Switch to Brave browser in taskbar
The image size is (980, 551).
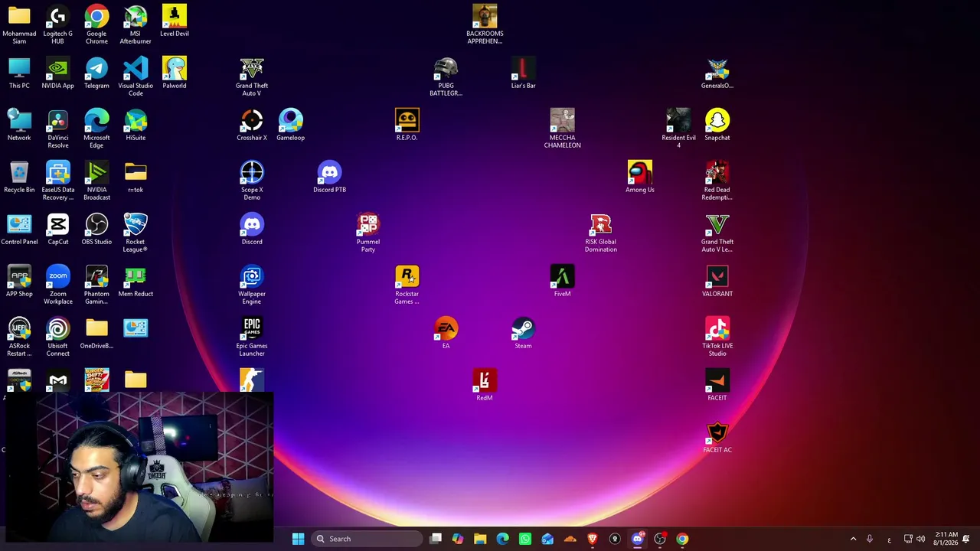[x=592, y=539]
